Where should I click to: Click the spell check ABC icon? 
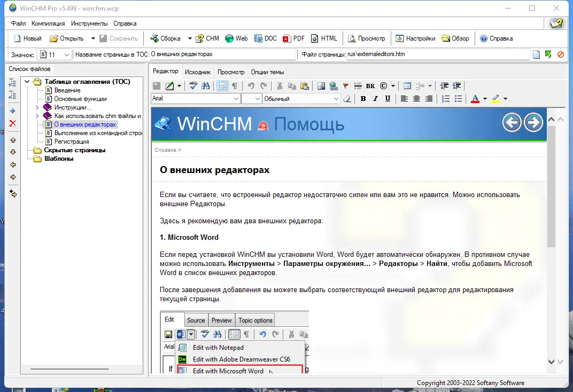[193, 86]
